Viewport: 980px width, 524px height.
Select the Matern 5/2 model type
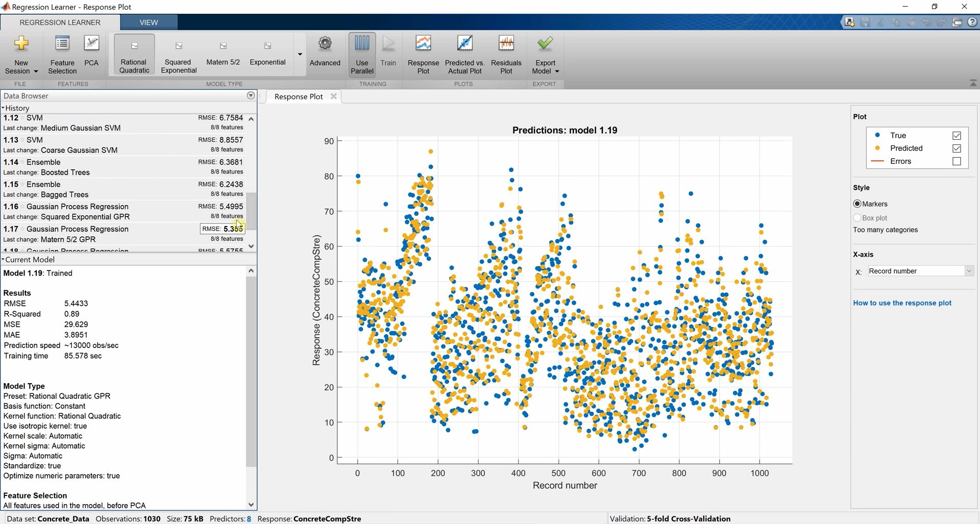[x=223, y=54]
